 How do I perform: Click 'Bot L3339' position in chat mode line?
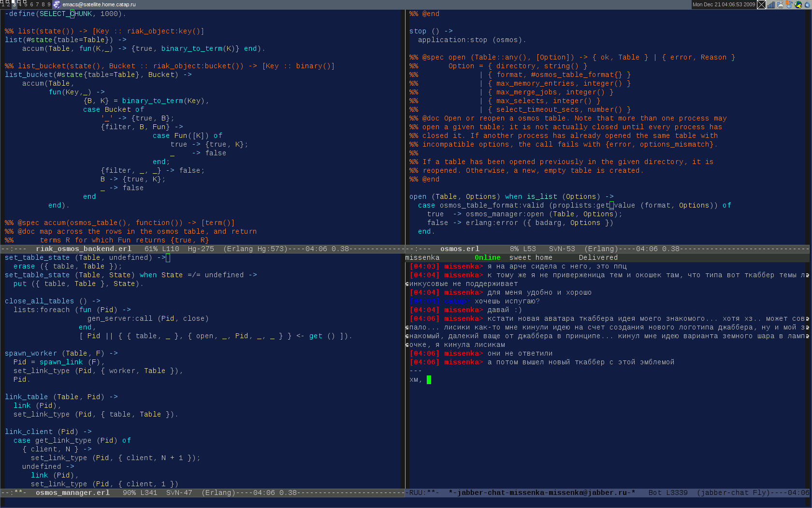coord(668,493)
